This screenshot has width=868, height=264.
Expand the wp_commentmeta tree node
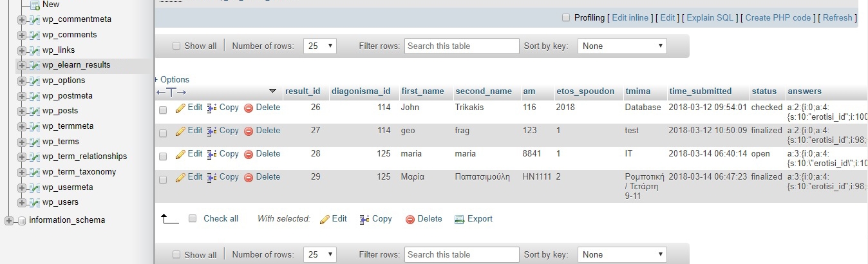22,20
